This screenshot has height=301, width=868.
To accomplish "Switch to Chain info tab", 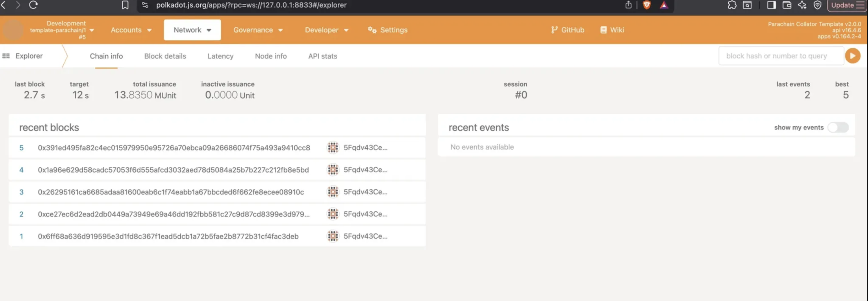I will point(106,56).
